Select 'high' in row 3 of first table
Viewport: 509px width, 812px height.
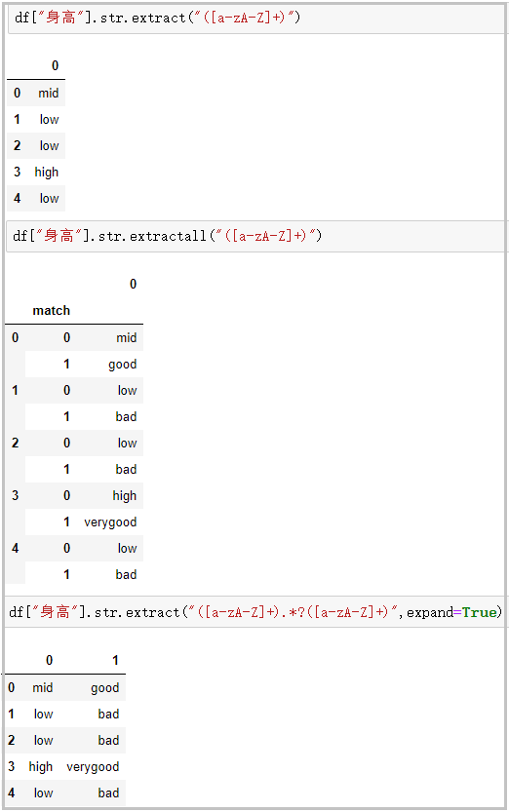pos(47,172)
